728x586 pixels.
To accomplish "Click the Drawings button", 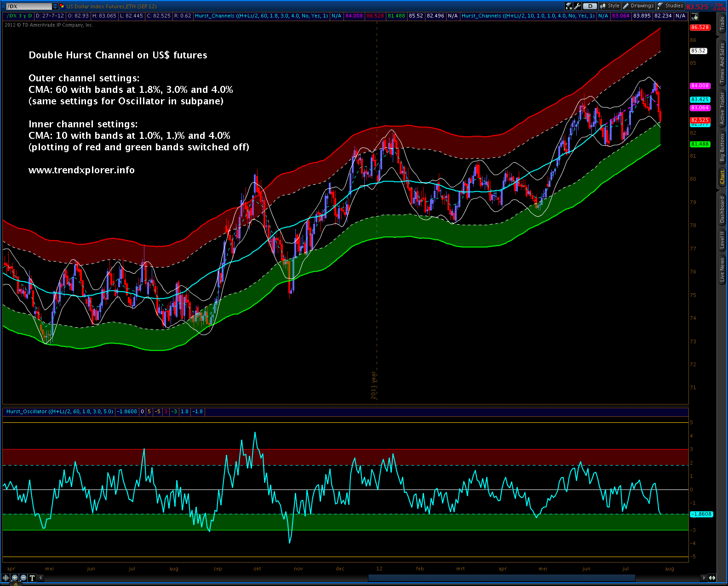I will point(638,6).
